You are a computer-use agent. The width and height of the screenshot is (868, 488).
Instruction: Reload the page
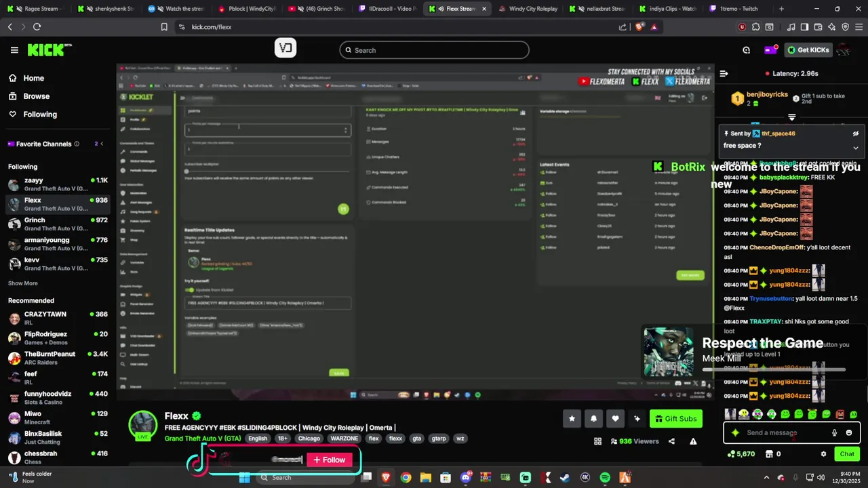[37, 27]
